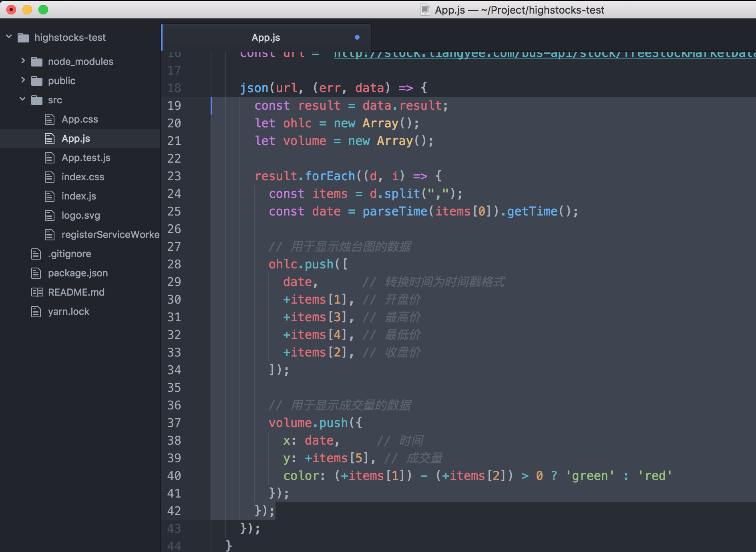
Task: Click 'let ohlc' on line 20
Action: 283,123
